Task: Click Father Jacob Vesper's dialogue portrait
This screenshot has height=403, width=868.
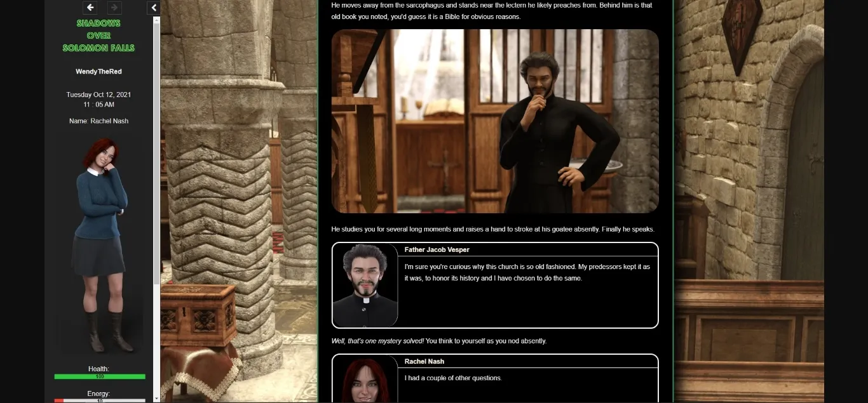Action: 364,284
